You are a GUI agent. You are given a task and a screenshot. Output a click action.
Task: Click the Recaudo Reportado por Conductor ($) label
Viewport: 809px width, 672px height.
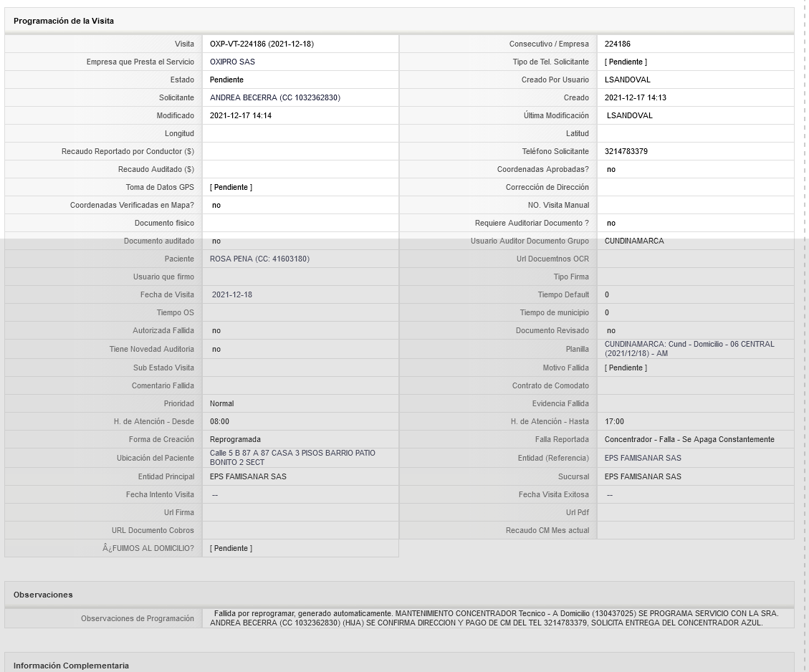coord(128,152)
